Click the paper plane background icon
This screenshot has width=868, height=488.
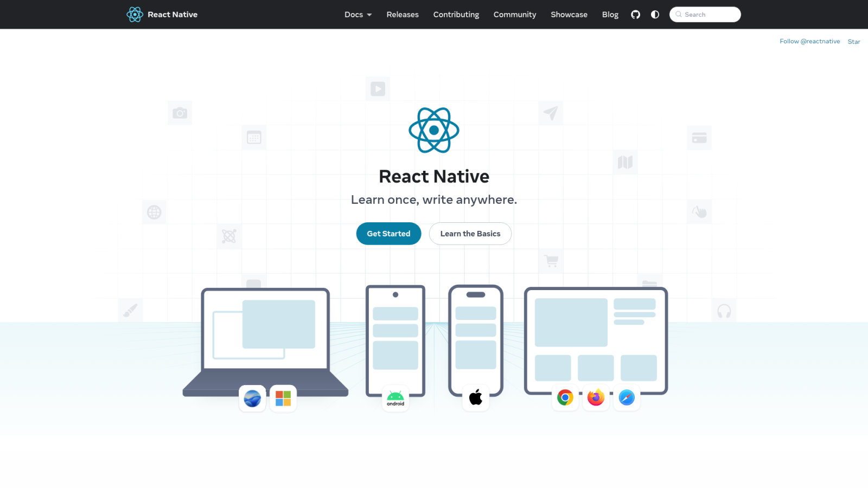coord(551,113)
